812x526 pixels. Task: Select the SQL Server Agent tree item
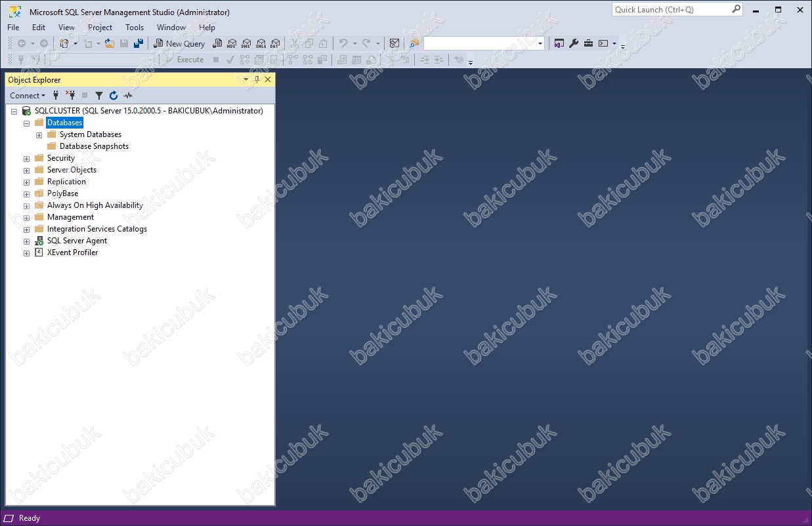pyautogui.click(x=77, y=241)
